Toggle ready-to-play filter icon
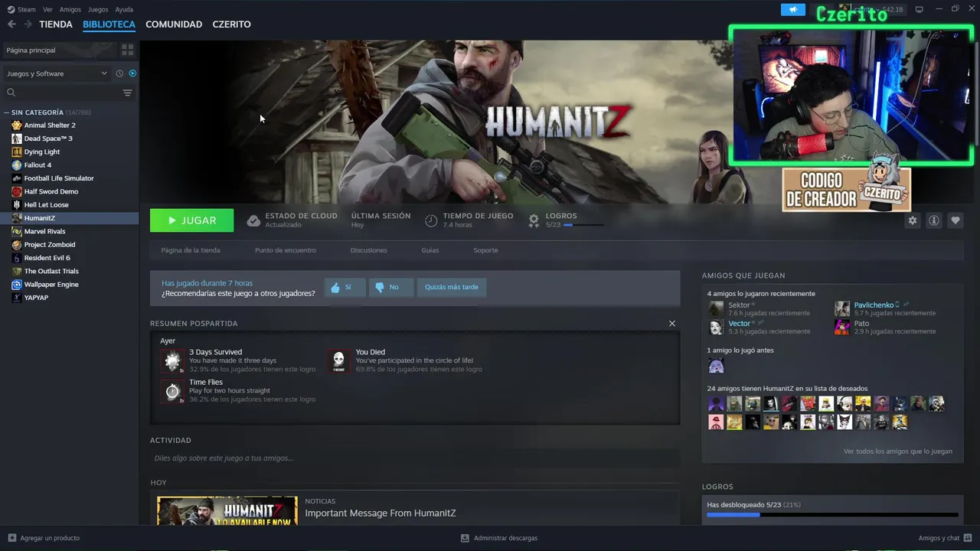 132,73
